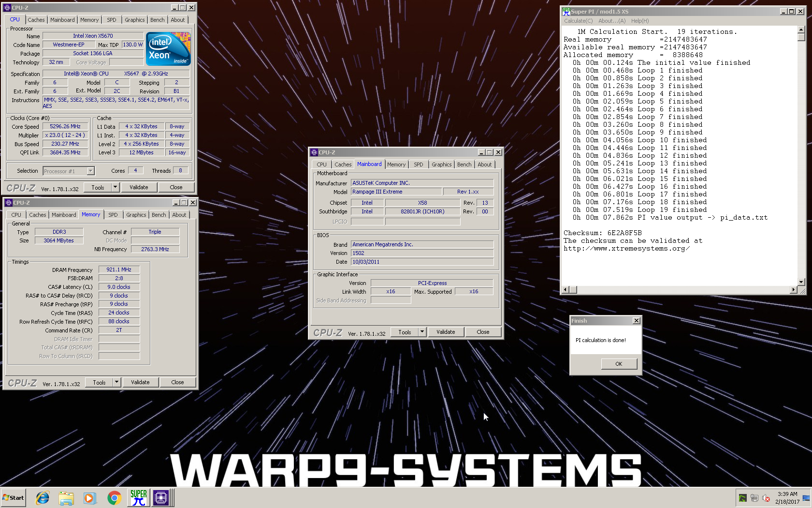Open Help(H) menu in Super PI

click(640, 21)
